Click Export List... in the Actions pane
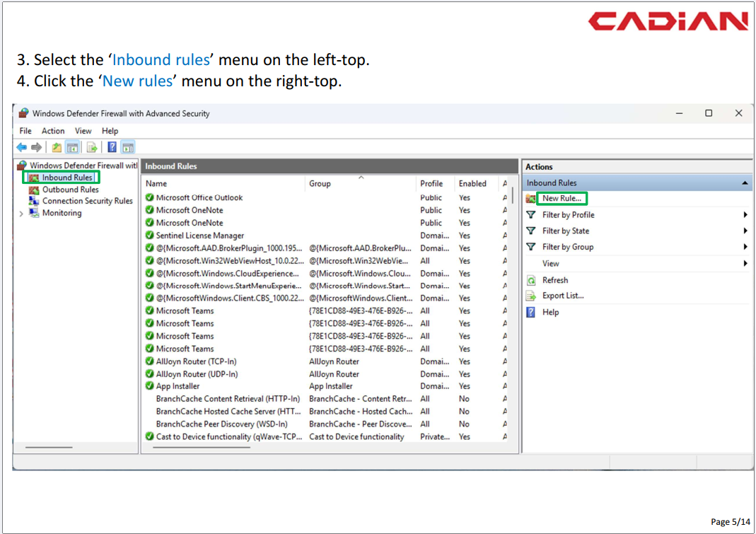 click(x=563, y=296)
